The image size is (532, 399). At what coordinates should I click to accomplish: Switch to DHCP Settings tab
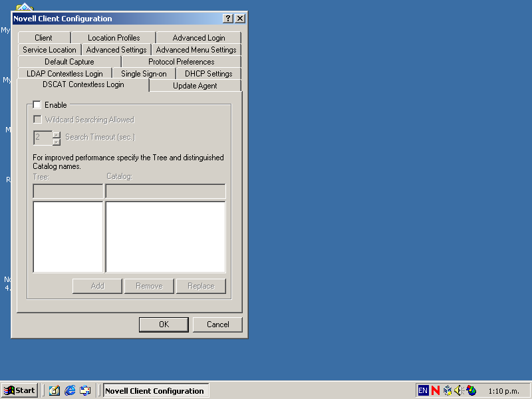(x=209, y=74)
